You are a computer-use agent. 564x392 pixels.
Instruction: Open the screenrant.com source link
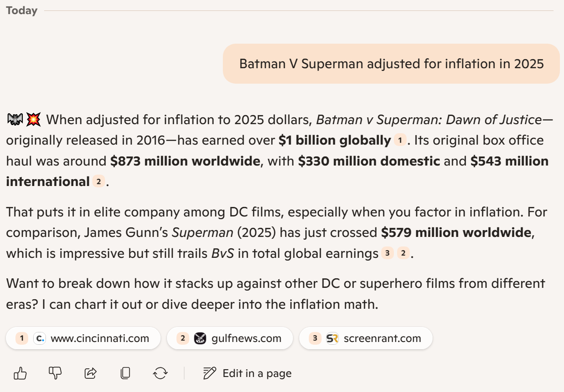[x=366, y=338]
